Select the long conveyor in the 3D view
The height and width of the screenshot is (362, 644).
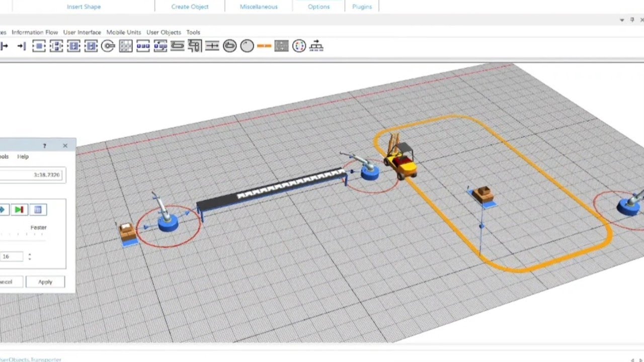click(x=272, y=192)
